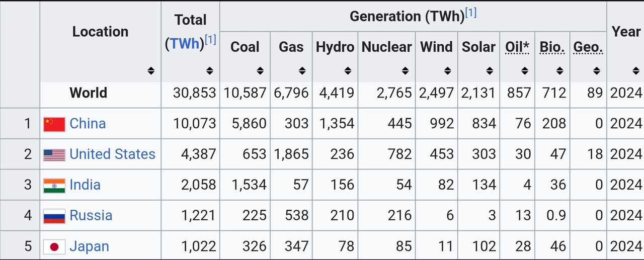Open the Russia article link
The width and height of the screenshot is (644, 260).
coord(91,215)
